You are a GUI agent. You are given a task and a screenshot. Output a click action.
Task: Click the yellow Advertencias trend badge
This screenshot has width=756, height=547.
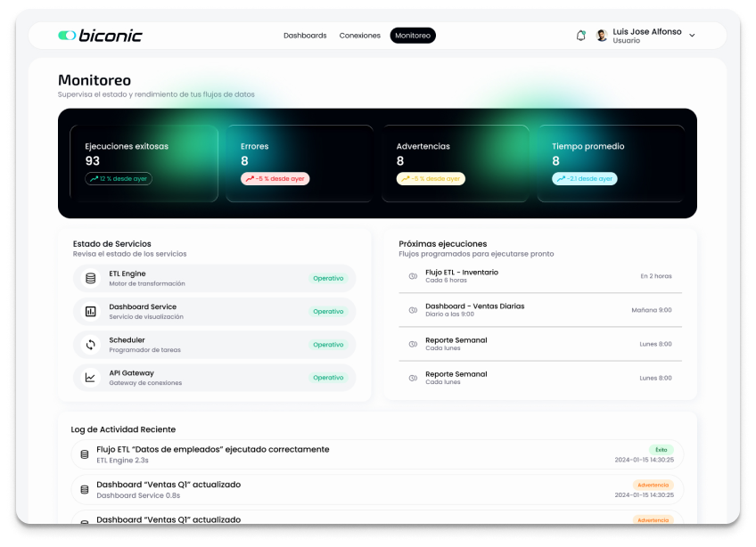[431, 178]
